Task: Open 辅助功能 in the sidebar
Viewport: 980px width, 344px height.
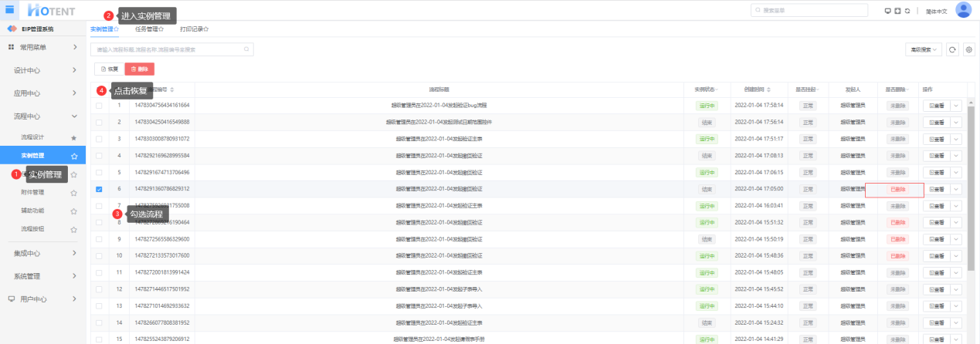Action: point(33,211)
